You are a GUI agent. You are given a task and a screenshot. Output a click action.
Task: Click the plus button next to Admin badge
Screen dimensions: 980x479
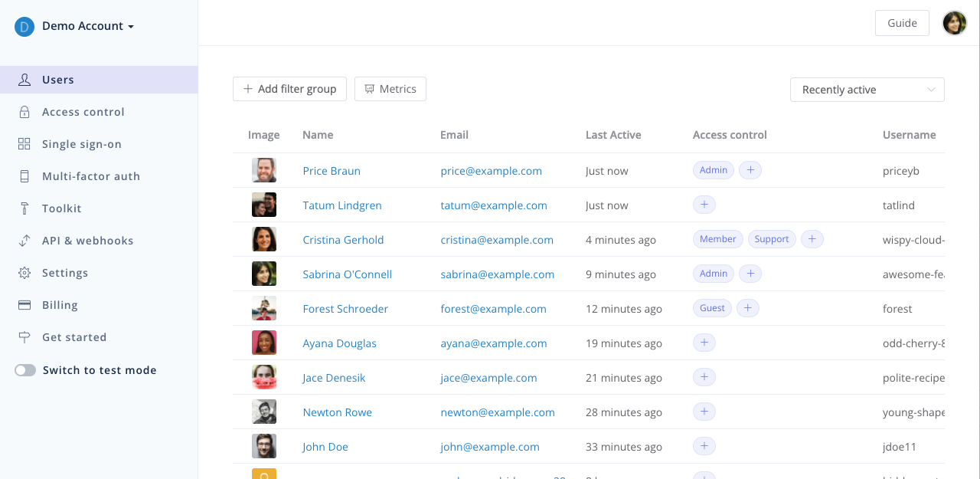[x=750, y=169]
